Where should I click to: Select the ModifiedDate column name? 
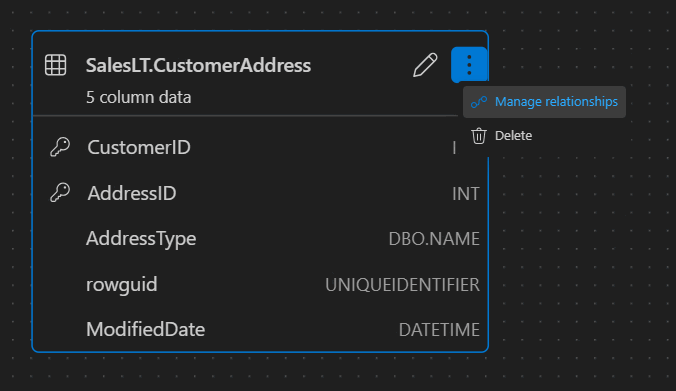click(x=145, y=329)
